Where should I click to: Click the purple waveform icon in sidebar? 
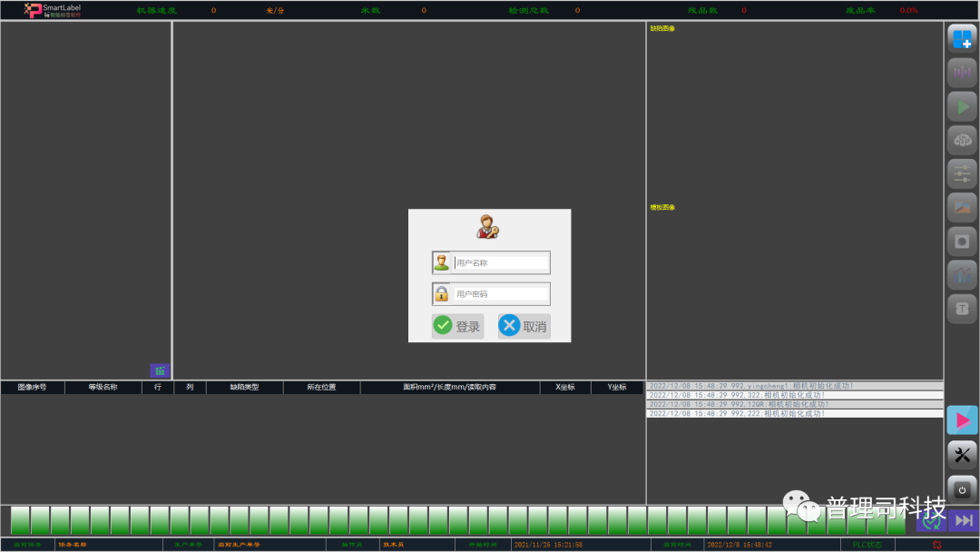click(962, 73)
